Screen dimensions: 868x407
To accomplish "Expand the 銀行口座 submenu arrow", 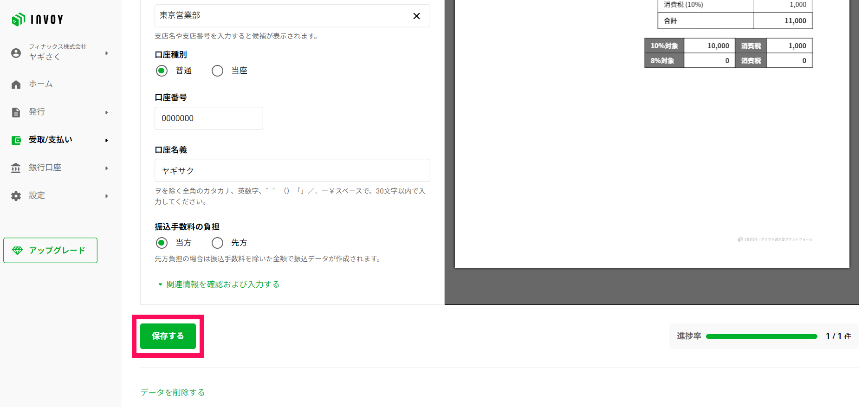I will (x=106, y=168).
